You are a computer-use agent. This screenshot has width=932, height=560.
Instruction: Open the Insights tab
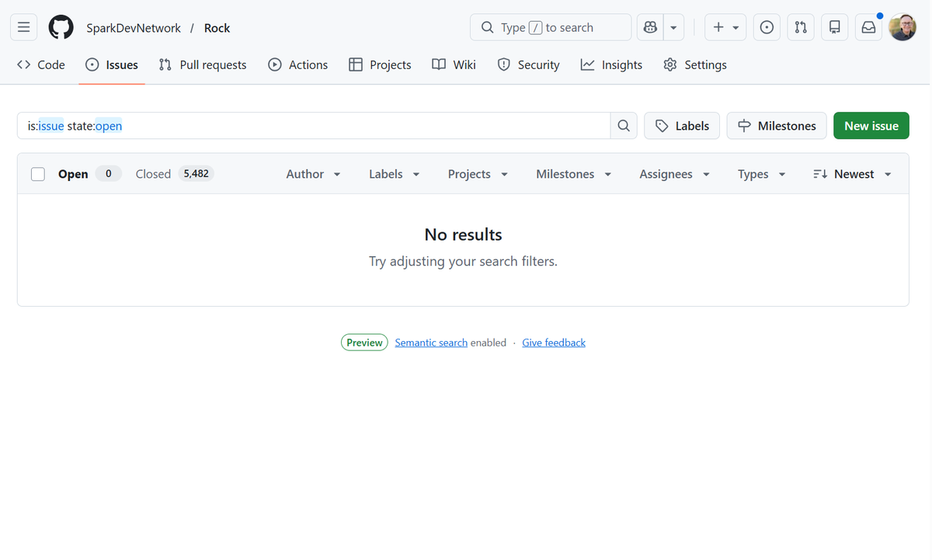(x=612, y=64)
